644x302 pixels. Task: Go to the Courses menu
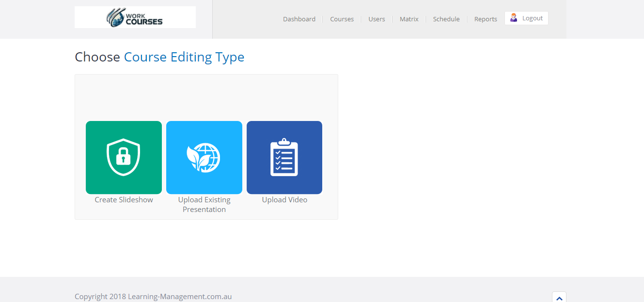click(x=342, y=19)
